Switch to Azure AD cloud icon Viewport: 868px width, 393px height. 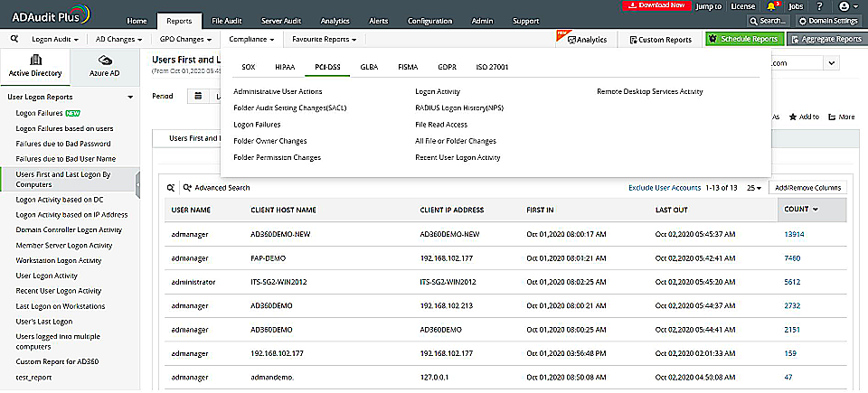(105, 60)
